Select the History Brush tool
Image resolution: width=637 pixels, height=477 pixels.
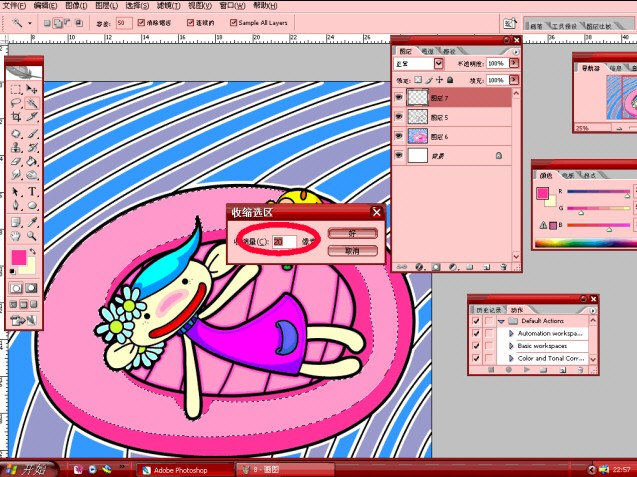pyautogui.click(x=32, y=147)
